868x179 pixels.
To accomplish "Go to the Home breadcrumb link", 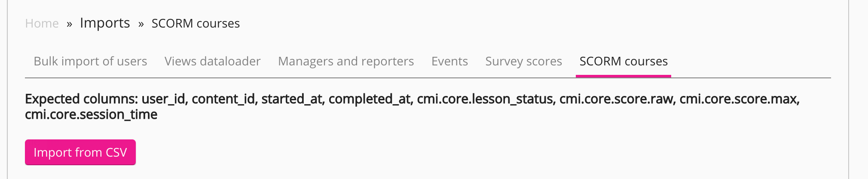I will [42, 23].
